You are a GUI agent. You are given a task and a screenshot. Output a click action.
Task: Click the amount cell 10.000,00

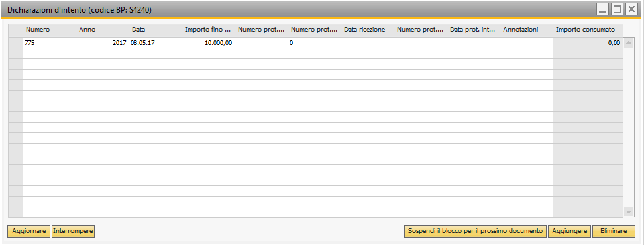[x=208, y=42]
